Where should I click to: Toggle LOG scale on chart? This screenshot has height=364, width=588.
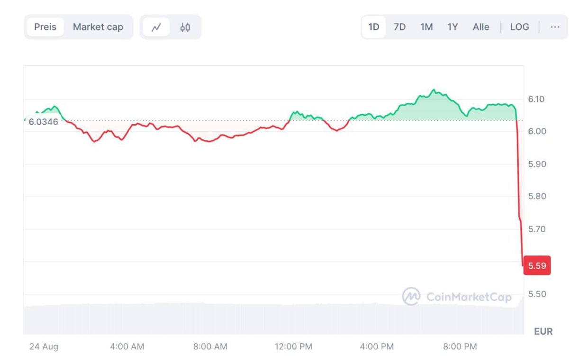(x=519, y=27)
